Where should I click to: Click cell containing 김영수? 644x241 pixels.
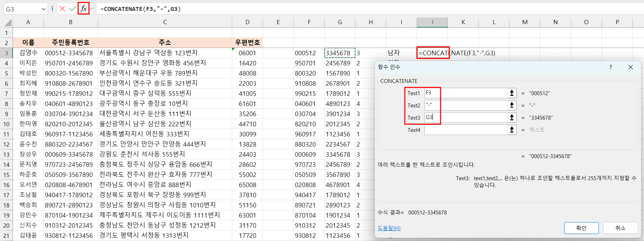click(28, 53)
